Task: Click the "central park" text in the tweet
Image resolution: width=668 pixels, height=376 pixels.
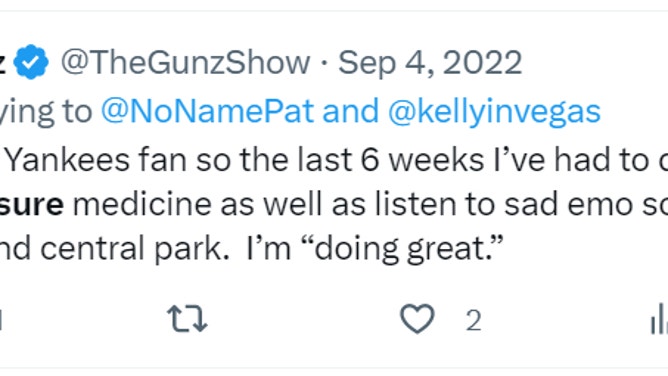Action: 132,249
